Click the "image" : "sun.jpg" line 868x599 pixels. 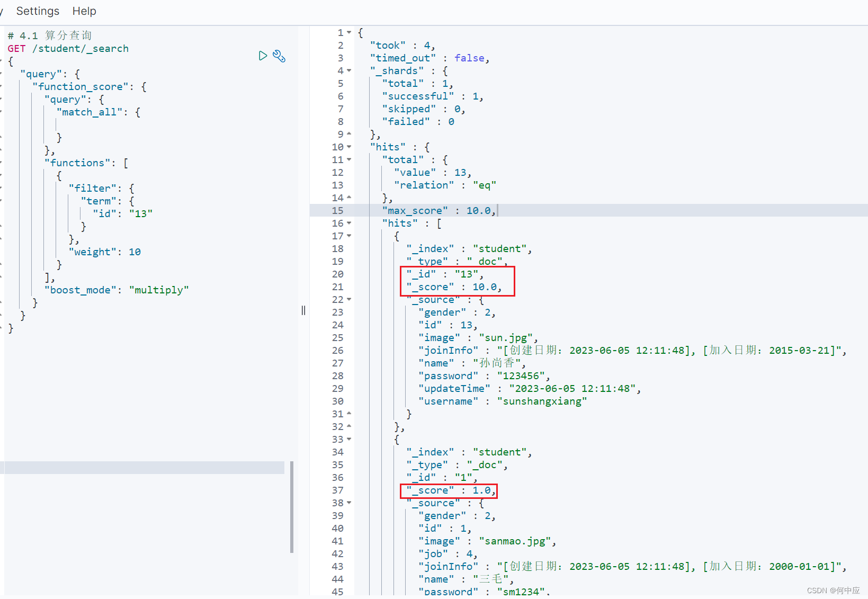478,337
